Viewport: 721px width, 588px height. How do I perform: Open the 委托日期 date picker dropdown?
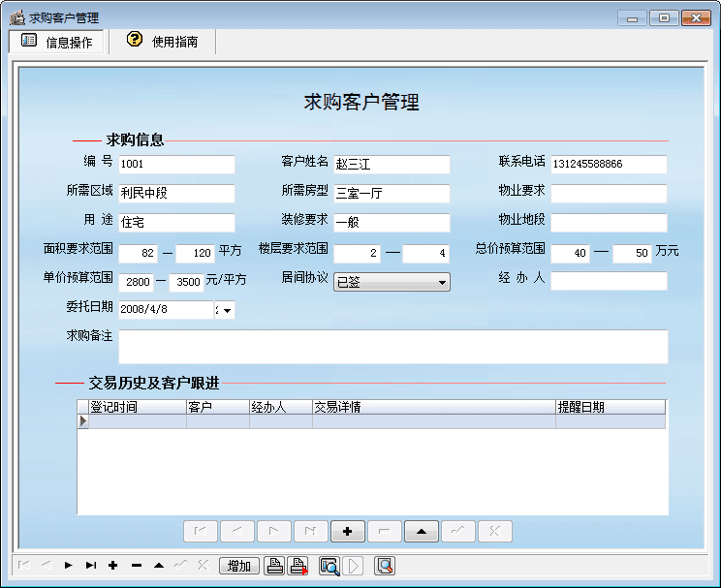click(x=228, y=311)
